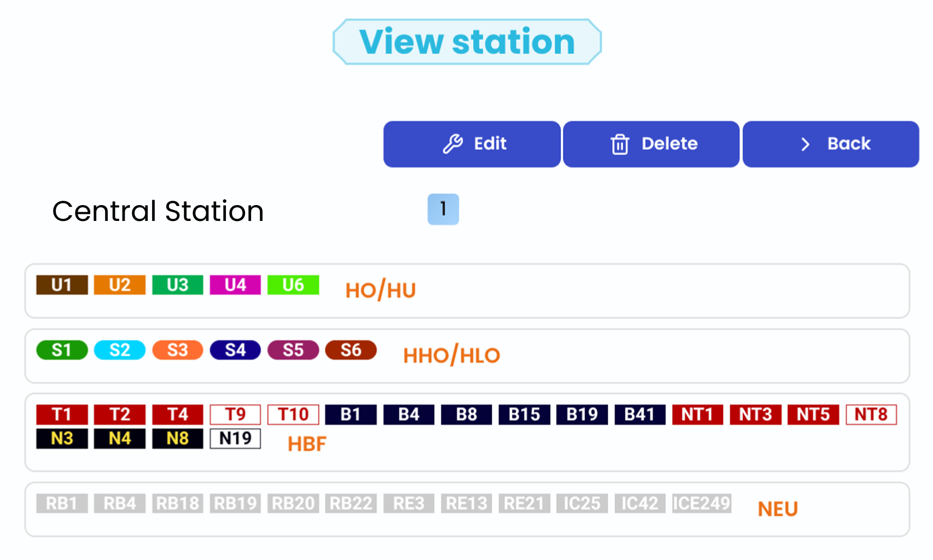Select the navy B41 bus badge
Screen dimensions: 933x560
pos(639,415)
